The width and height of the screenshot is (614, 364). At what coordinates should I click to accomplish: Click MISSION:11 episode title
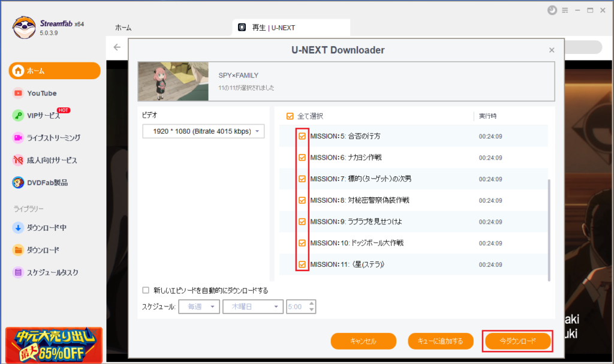(347, 265)
